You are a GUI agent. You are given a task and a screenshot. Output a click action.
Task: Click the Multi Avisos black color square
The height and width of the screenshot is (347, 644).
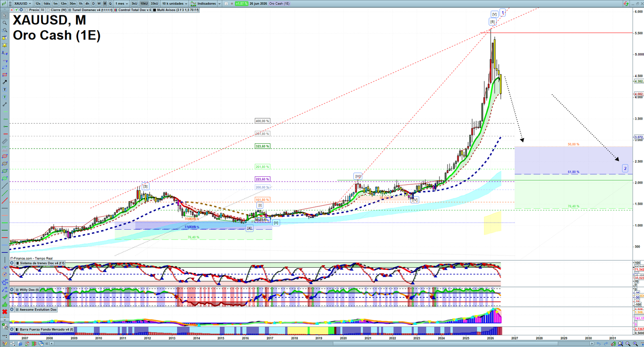(155, 10)
